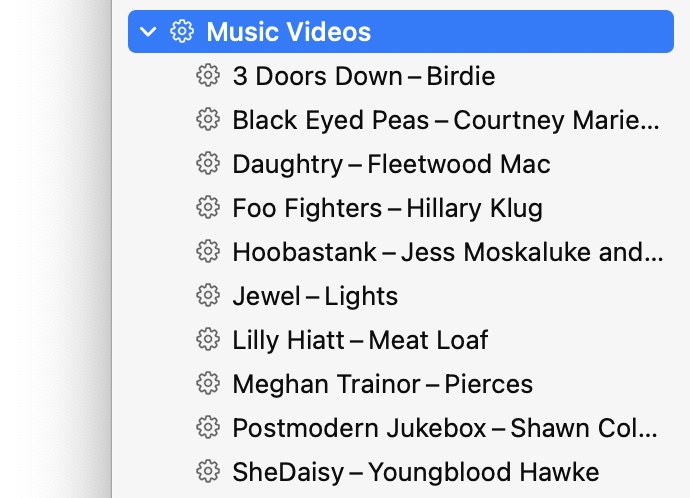
Task: Click the gear icon for Lilly Hiatt – Meat Loaf
Action: pyautogui.click(x=207, y=340)
